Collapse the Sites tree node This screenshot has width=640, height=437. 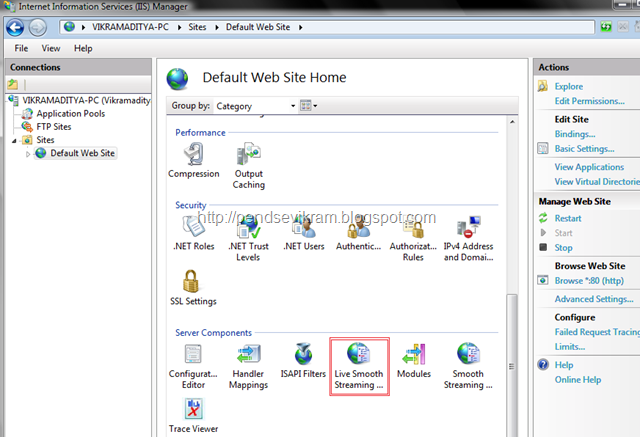(14, 141)
